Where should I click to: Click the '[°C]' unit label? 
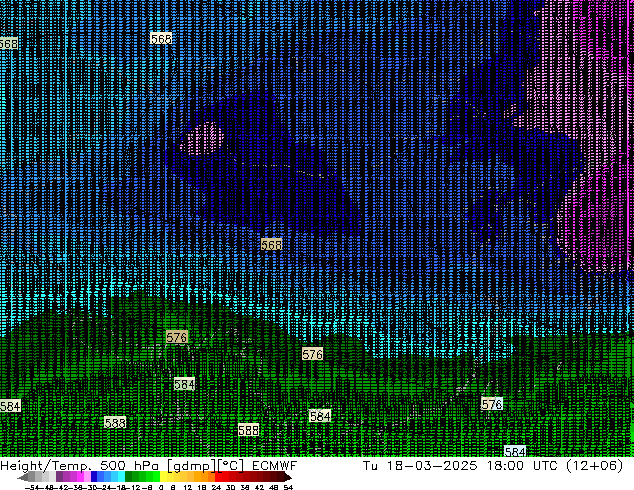click(231, 466)
